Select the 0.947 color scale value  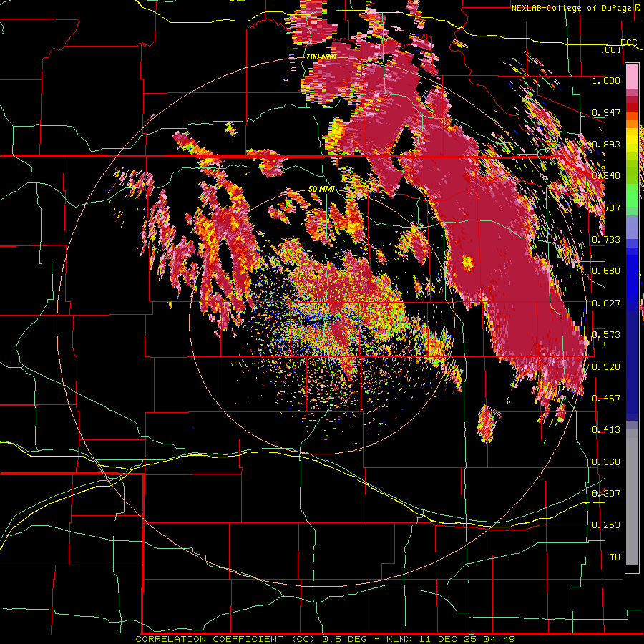606,112
